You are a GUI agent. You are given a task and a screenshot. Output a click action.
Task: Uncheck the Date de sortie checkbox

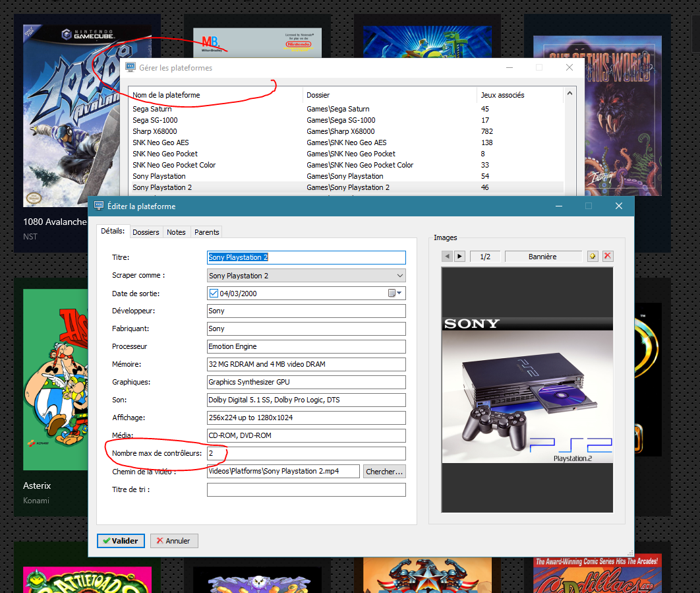coord(214,293)
